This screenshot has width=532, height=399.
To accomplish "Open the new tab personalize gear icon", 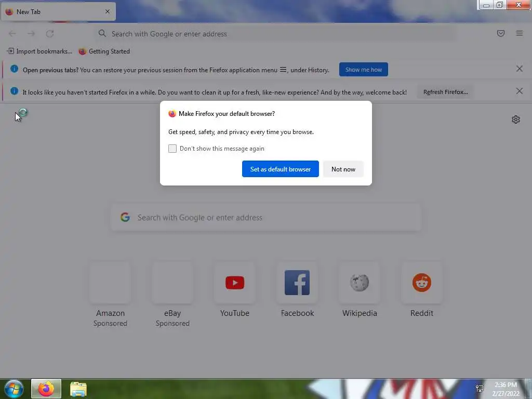I will click(516, 119).
